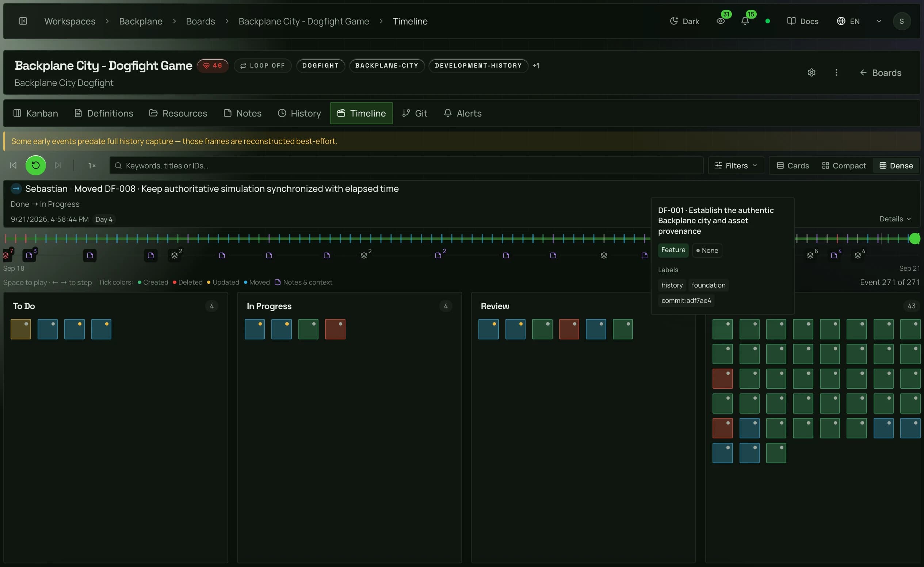
Task: Open the Docs book icon link
Action: point(802,21)
